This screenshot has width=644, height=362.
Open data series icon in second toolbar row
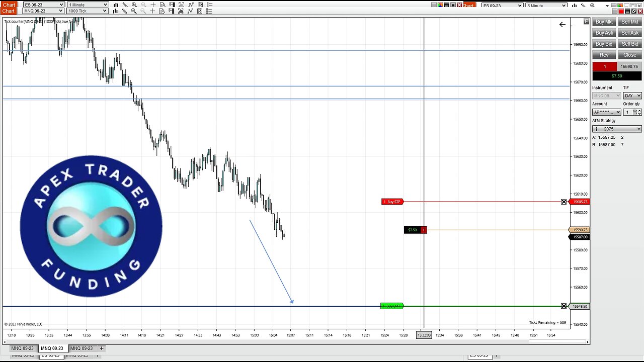(181, 11)
